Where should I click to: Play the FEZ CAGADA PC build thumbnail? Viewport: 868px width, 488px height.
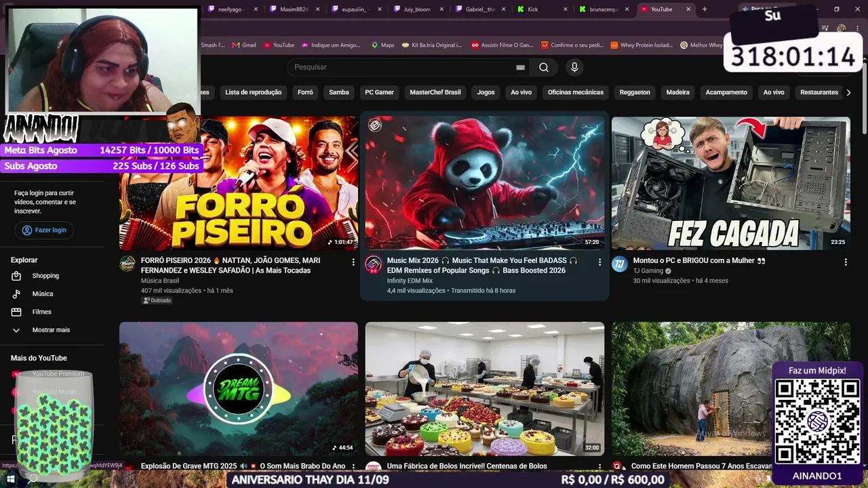(x=731, y=184)
